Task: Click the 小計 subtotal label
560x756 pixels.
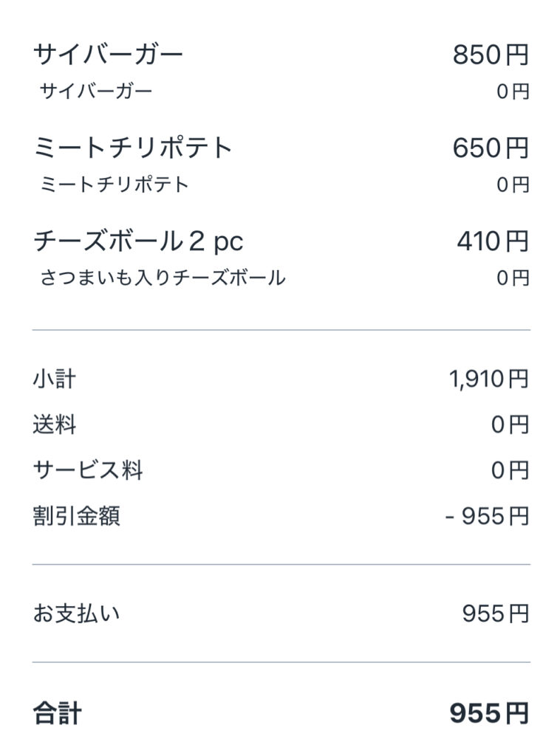Action: [54, 379]
